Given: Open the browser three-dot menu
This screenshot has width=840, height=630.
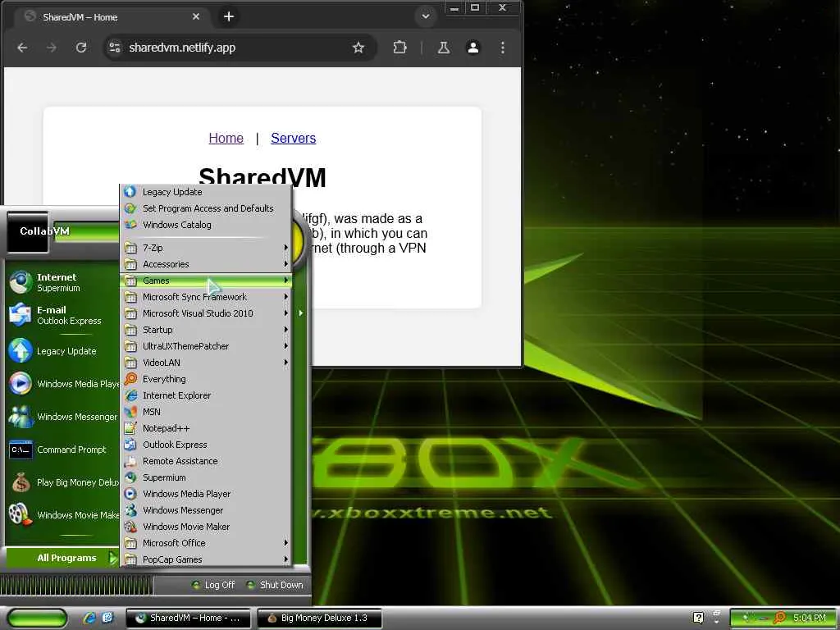Looking at the screenshot, I should tap(503, 48).
